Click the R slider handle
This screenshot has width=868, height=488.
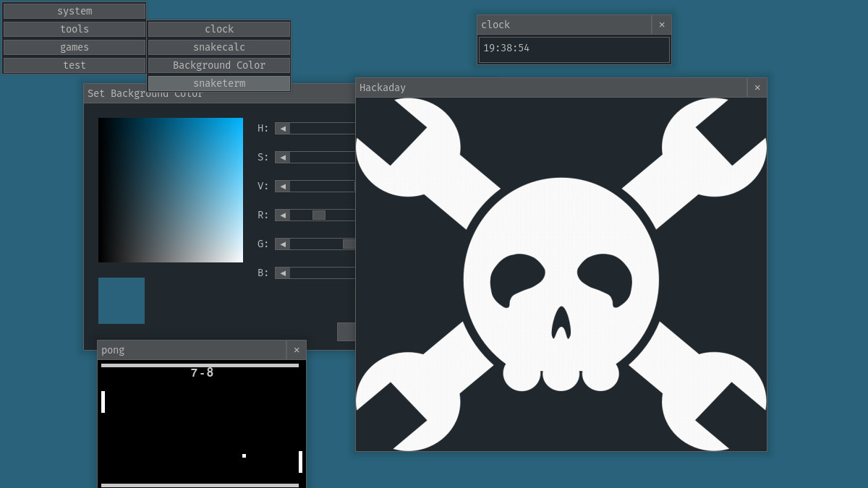319,215
